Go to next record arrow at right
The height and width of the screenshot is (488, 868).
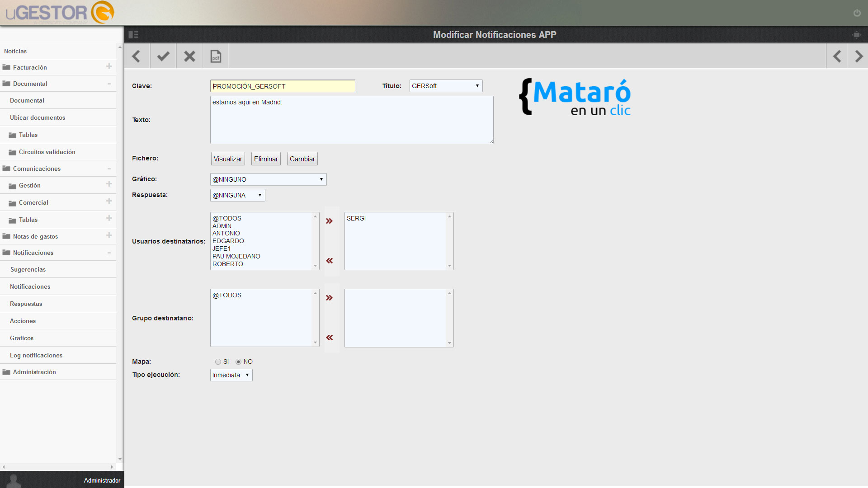coord(859,56)
